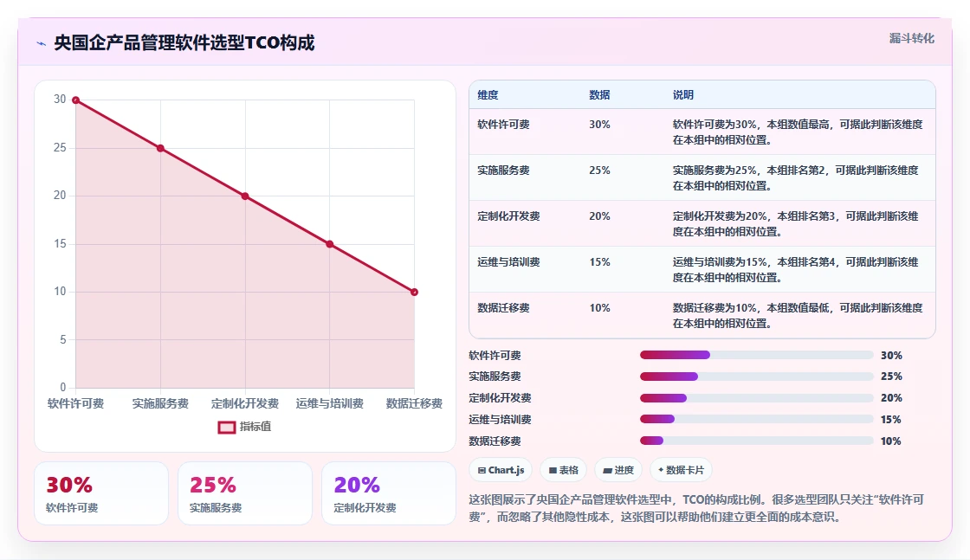
Task: Click the description paragraph starting 这张图展示了
Action: coord(696,508)
